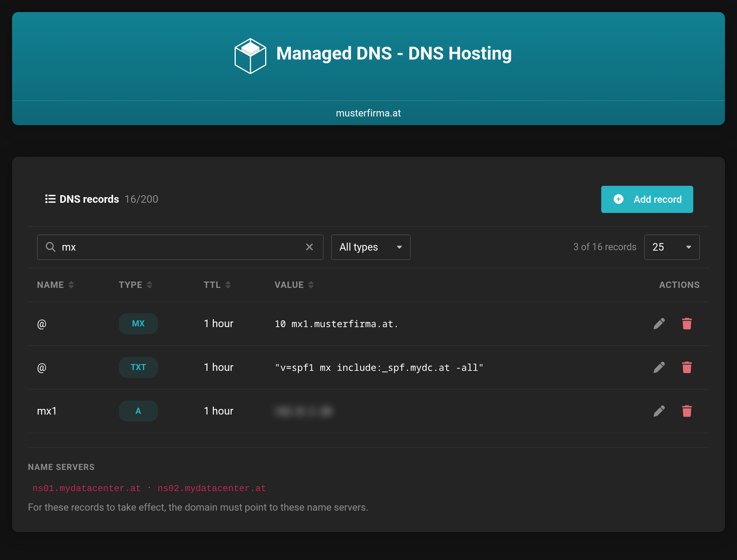Open the All types filter dropdown
Screen dimensions: 737x560
click(x=371, y=247)
